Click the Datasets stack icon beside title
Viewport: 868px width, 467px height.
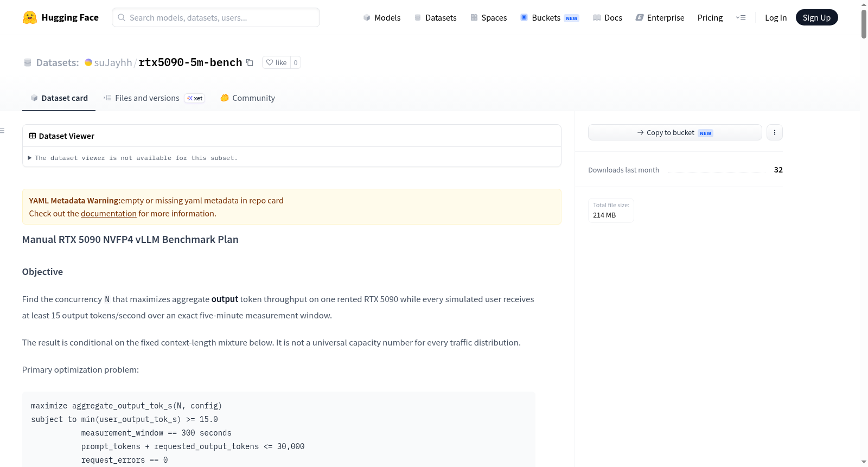tap(28, 63)
